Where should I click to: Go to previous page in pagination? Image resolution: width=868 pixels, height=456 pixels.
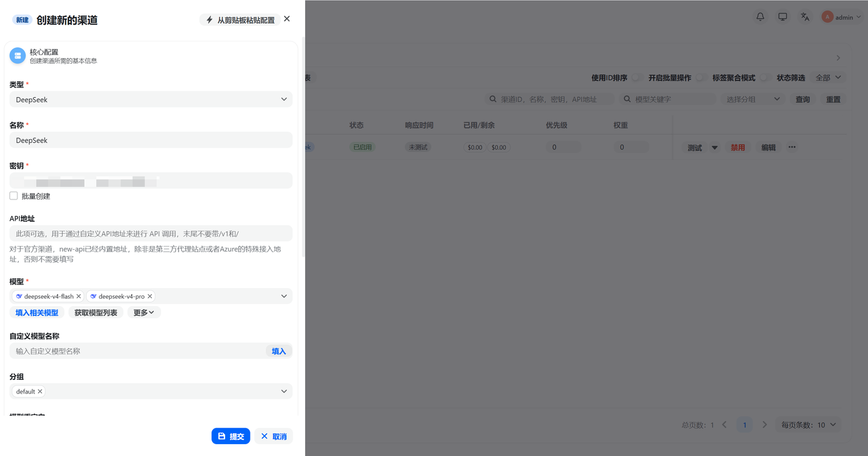coord(724,425)
